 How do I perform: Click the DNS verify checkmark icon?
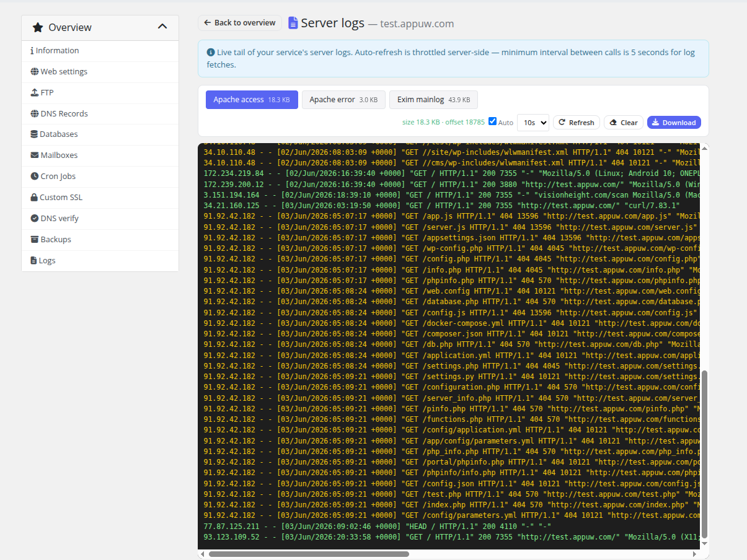pyautogui.click(x=35, y=219)
